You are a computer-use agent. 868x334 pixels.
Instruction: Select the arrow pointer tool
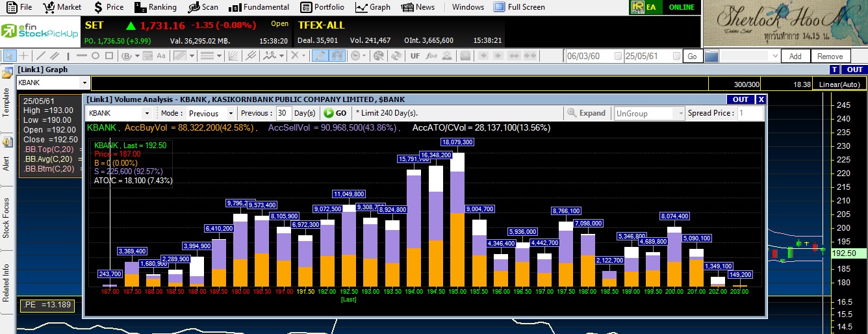(10, 56)
